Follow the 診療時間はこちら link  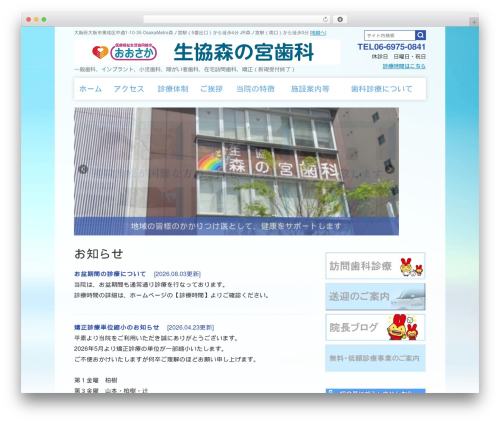point(404,66)
